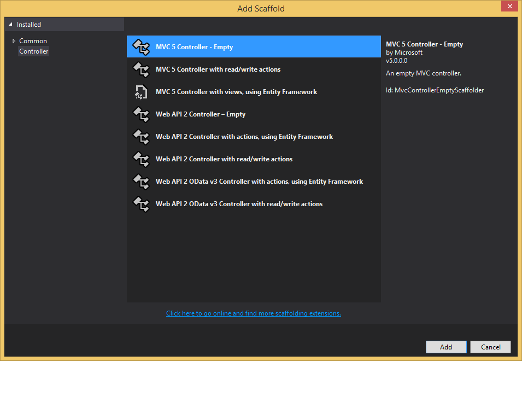Viewport: 522px width, 420px height.
Task: Click the 'by Microsoft' text
Action: tap(404, 52)
